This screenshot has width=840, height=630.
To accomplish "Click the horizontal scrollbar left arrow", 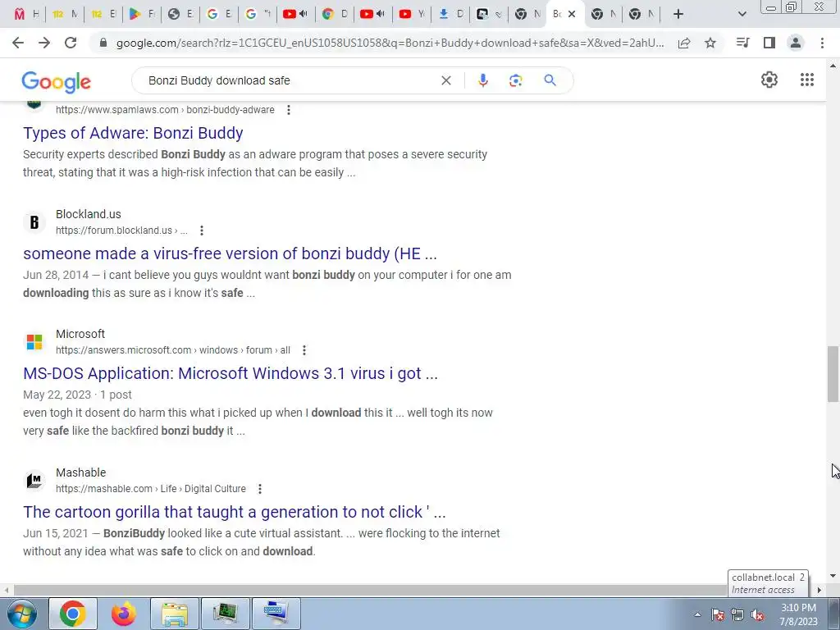I will pos(7,590).
